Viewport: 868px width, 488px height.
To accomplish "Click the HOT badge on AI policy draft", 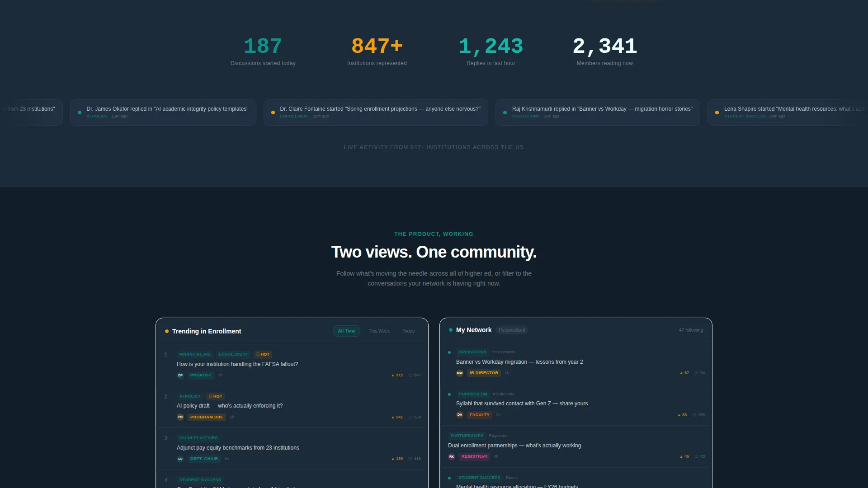I will [x=216, y=396].
